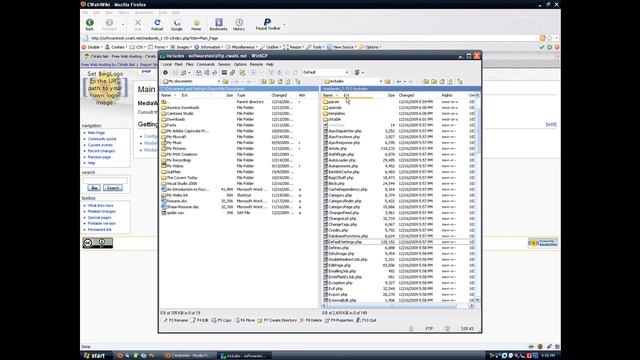Click the Reload button in Firefox
640x360 pixels.
point(157,24)
